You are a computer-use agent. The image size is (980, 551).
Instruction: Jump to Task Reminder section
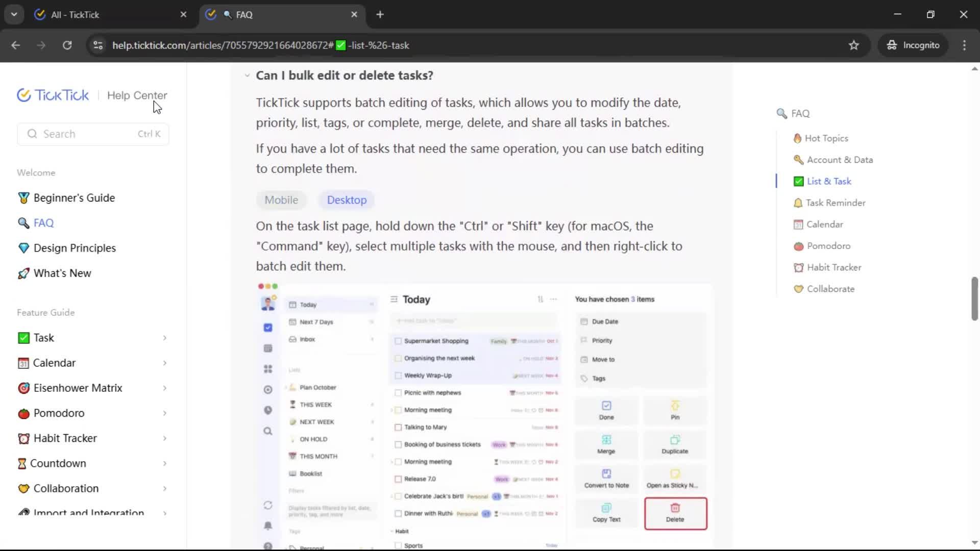(835, 203)
